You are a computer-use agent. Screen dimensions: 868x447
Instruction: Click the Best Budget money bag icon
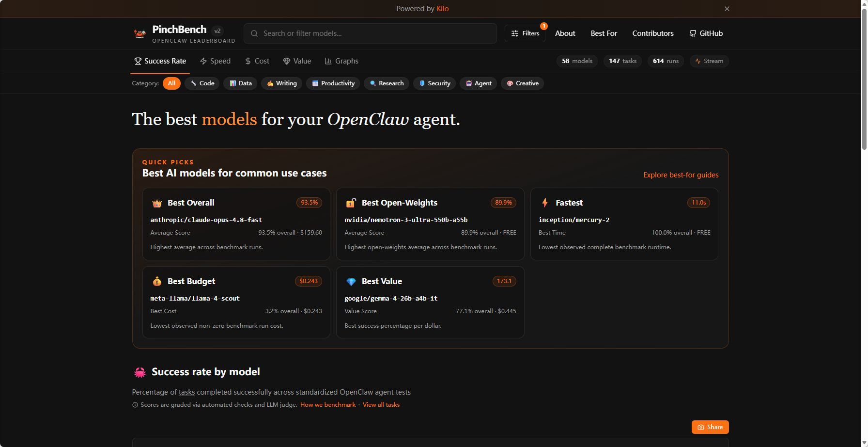pyautogui.click(x=157, y=281)
